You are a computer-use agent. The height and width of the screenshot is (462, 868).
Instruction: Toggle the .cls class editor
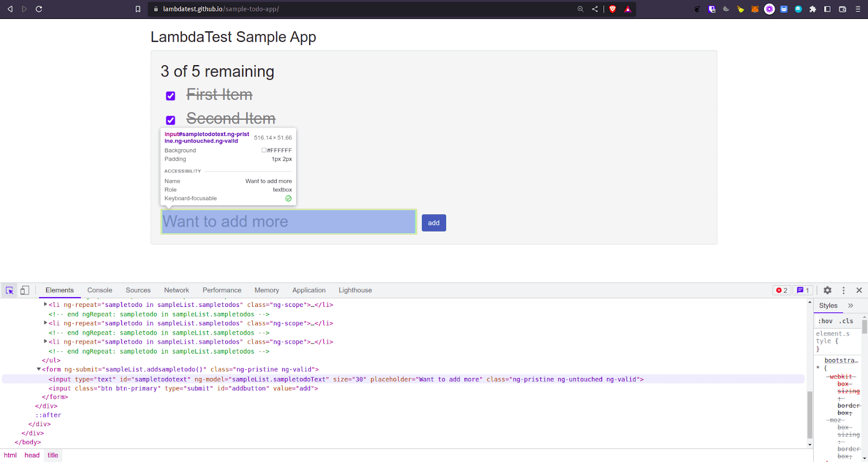pyautogui.click(x=846, y=321)
